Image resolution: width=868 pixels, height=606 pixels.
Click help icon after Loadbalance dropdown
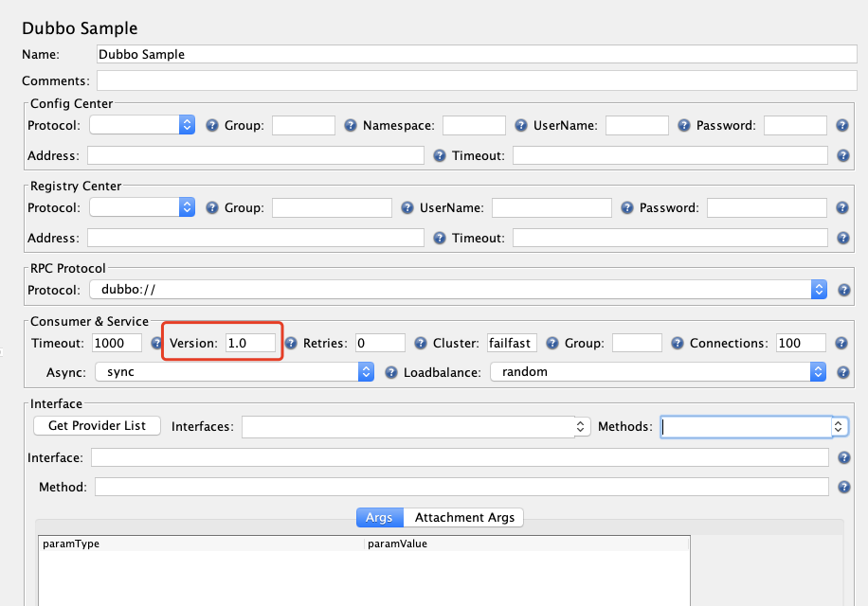843,373
